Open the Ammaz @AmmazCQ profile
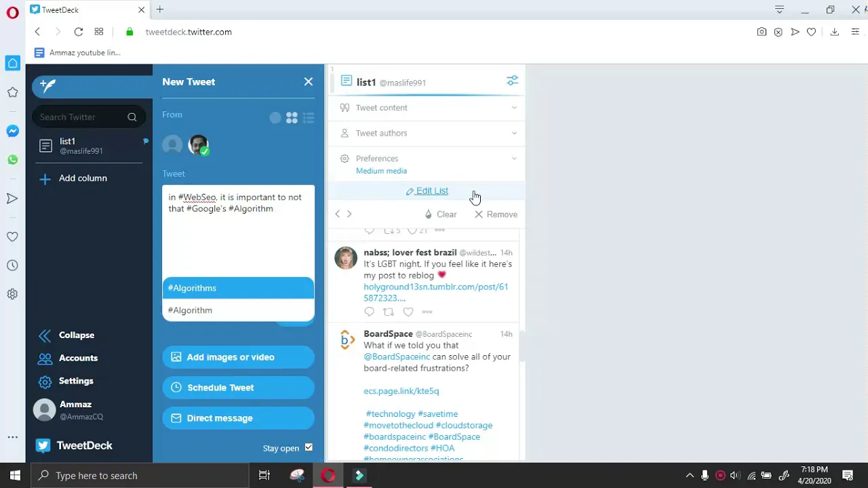The image size is (868, 488). pyautogui.click(x=70, y=410)
